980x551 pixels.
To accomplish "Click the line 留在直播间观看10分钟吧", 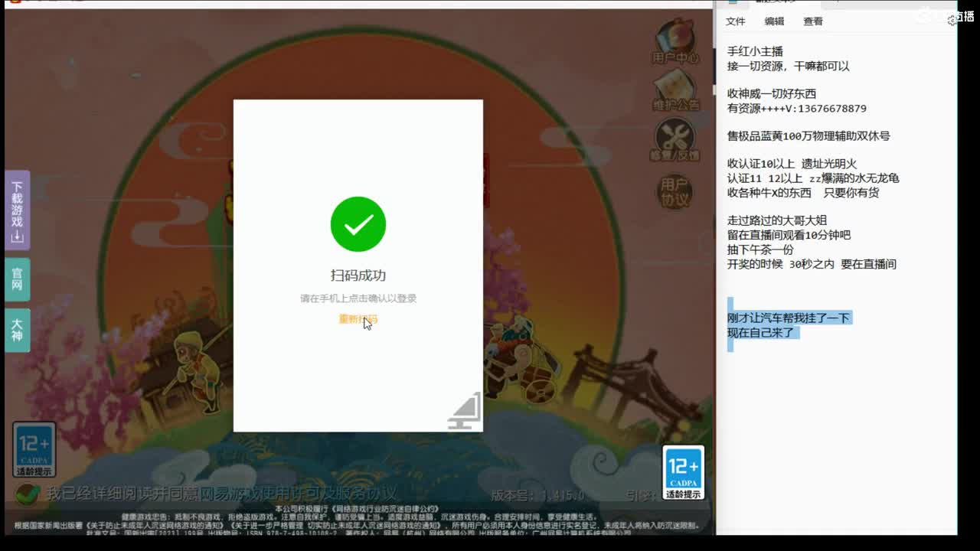I will pyautogui.click(x=789, y=235).
